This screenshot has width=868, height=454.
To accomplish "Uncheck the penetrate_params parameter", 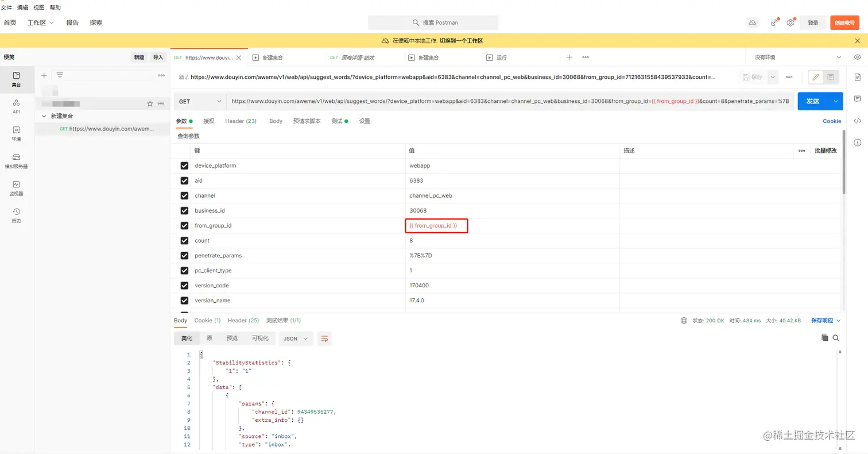I will coord(184,255).
